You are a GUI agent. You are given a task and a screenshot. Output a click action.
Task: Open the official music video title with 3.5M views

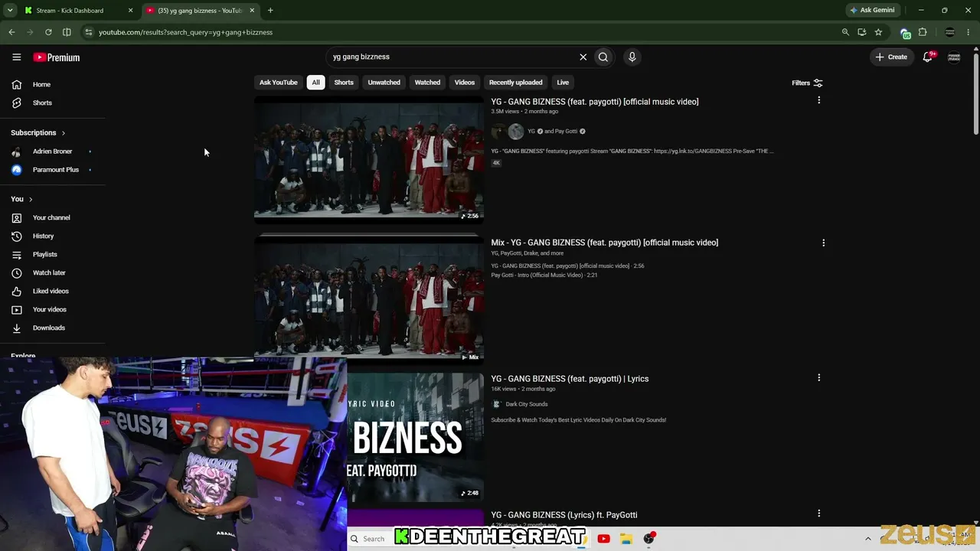[x=595, y=102]
